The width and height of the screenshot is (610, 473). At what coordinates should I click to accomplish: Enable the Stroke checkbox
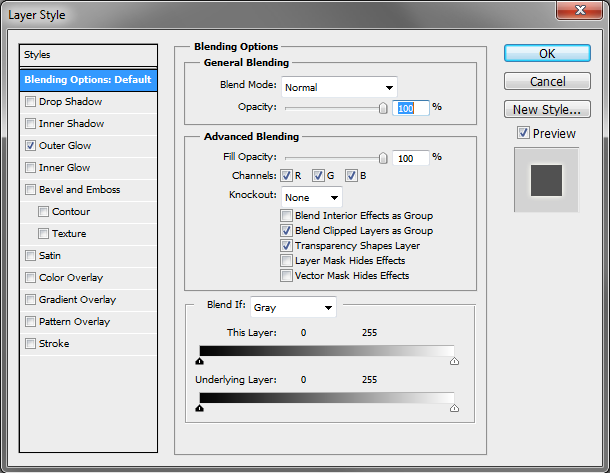[x=30, y=343]
